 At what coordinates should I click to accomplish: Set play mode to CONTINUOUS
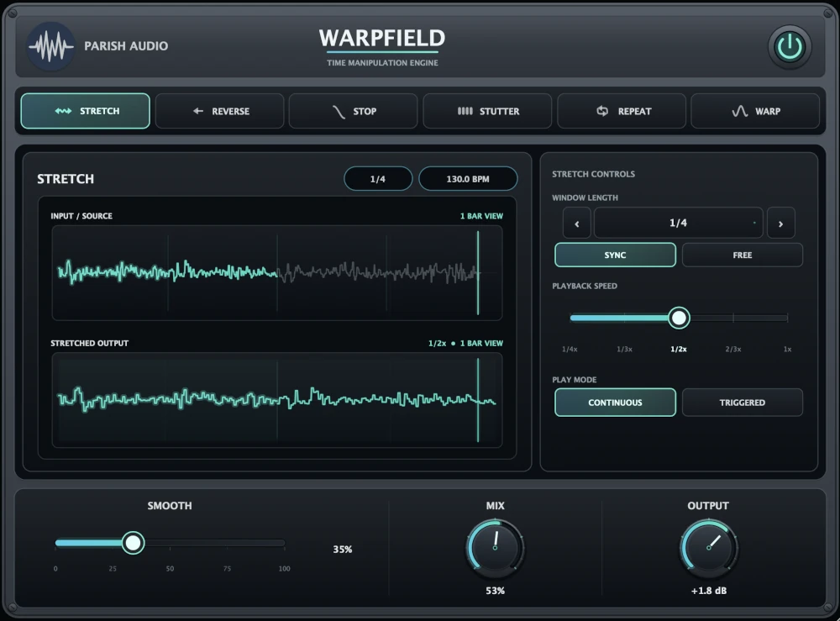pyautogui.click(x=615, y=403)
